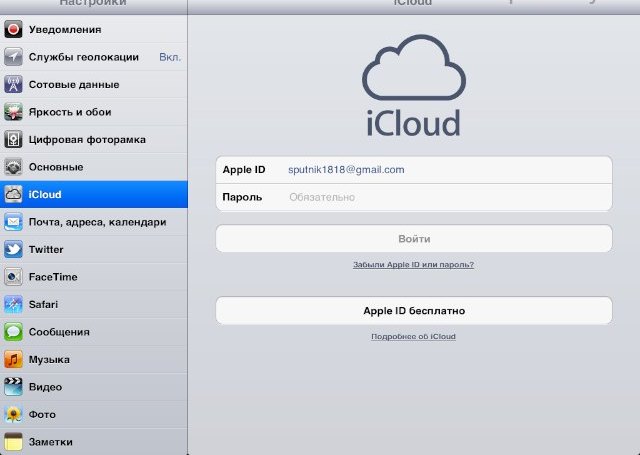This screenshot has height=455, width=640.
Task: Tap the General settings gear icon
Action: pos(13,167)
